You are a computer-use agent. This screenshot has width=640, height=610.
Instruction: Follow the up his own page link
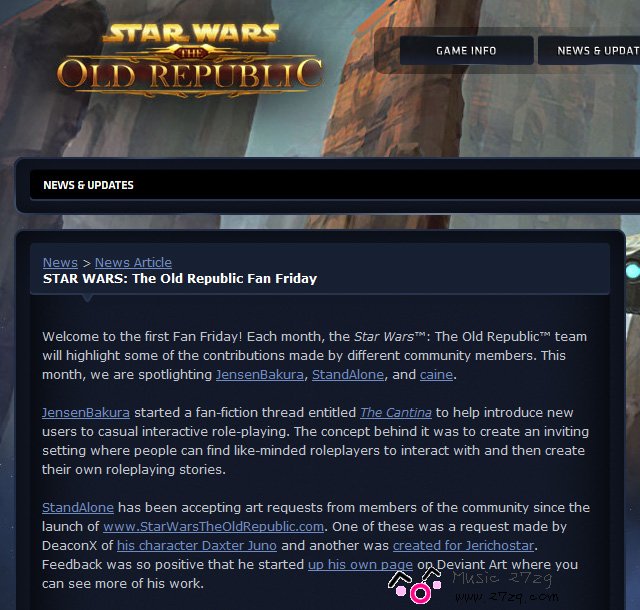(360, 565)
